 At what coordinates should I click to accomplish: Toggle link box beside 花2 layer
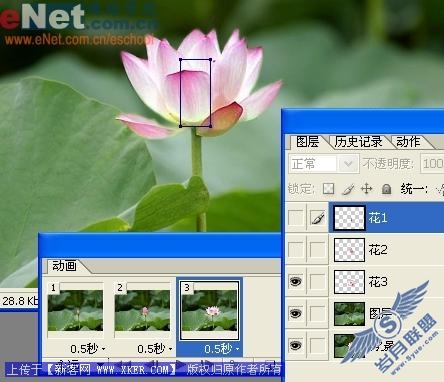pyautogui.click(x=318, y=249)
